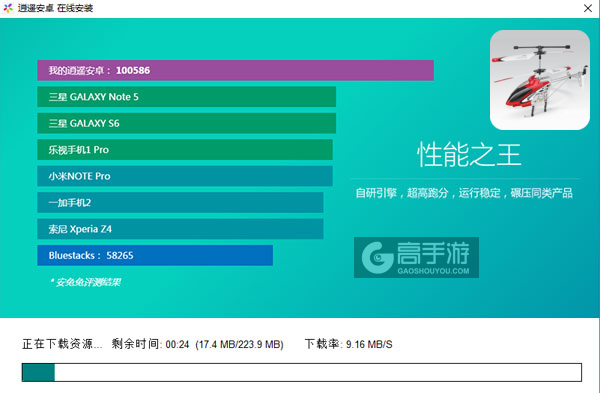This screenshot has width=600, height=393.
Task: Click the red helicopter app icon
Action: click(x=540, y=80)
